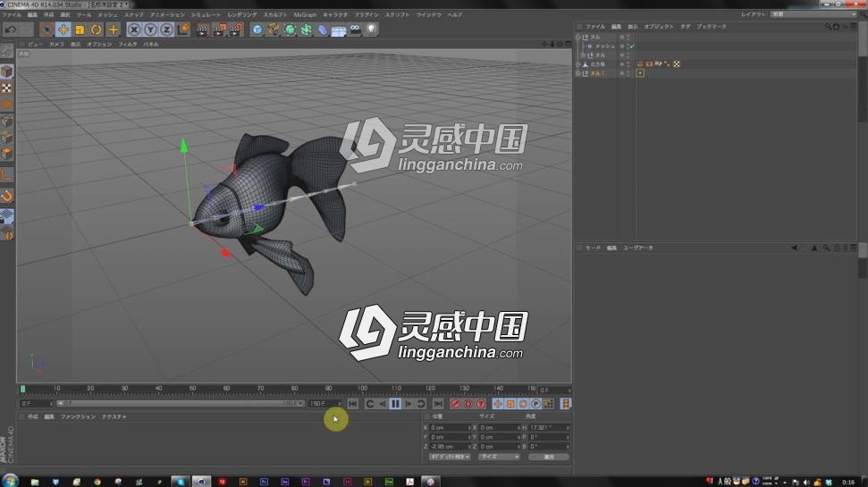Click the Record Active Objects button
The height and width of the screenshot is (487, 868).
456,404
